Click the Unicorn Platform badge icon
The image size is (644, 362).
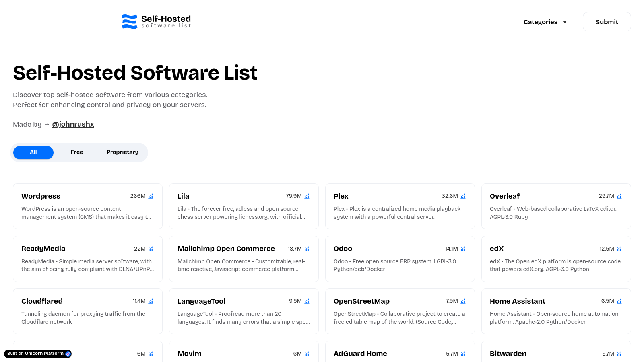click(68, 354)
